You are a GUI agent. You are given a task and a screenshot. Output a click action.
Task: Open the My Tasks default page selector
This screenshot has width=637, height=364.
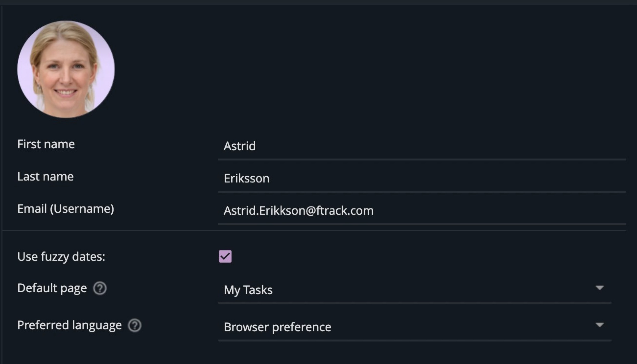coord(400,290)
